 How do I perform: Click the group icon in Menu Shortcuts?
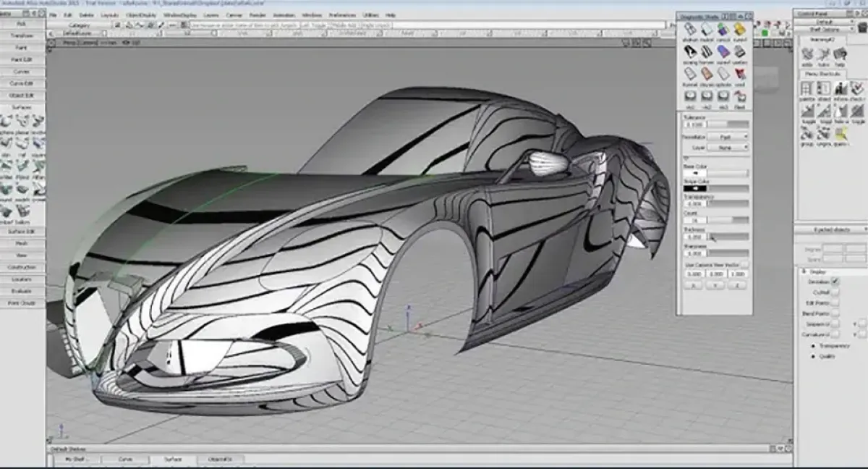(807, 132)
